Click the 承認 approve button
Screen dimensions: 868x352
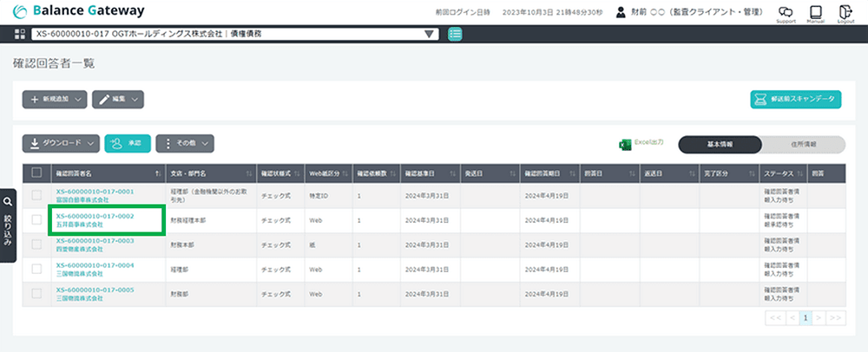click(128, 144)
